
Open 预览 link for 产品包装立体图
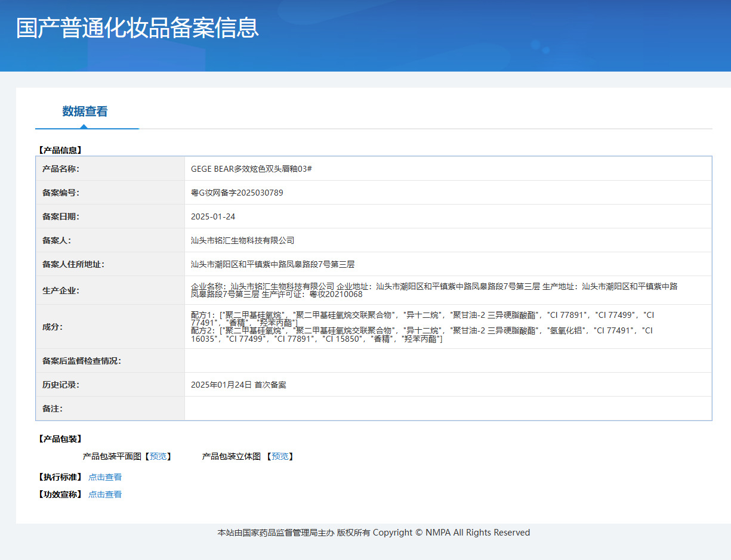click(x=280, y=456)
